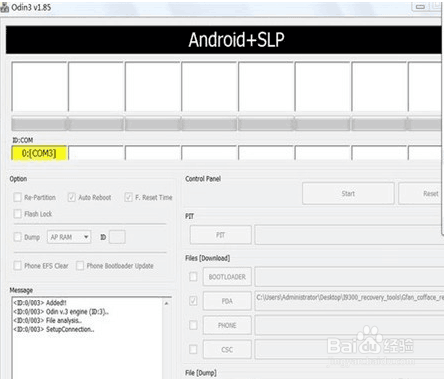Open the PIT file button

point(220,235)
